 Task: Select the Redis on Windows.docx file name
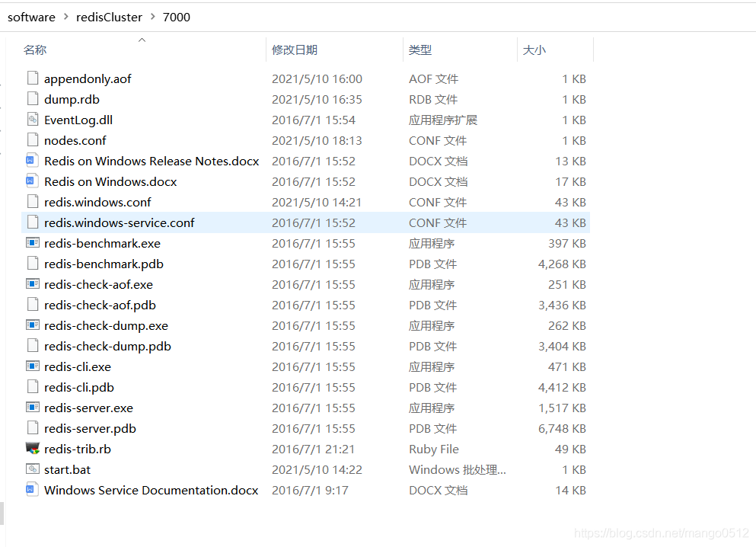click(110, 181)
